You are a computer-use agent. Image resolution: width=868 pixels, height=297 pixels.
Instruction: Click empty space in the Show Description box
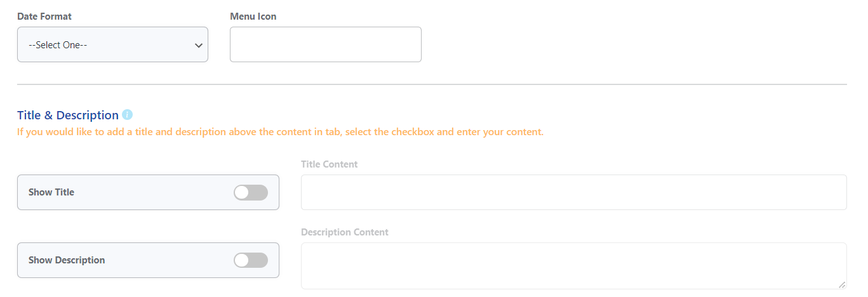point(170,260)
